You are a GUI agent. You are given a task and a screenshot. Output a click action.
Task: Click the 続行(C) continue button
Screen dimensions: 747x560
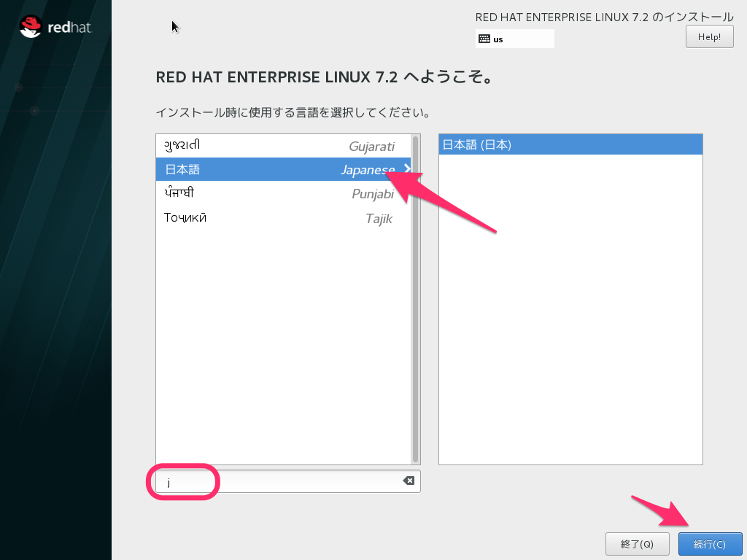tap(710, 544)
